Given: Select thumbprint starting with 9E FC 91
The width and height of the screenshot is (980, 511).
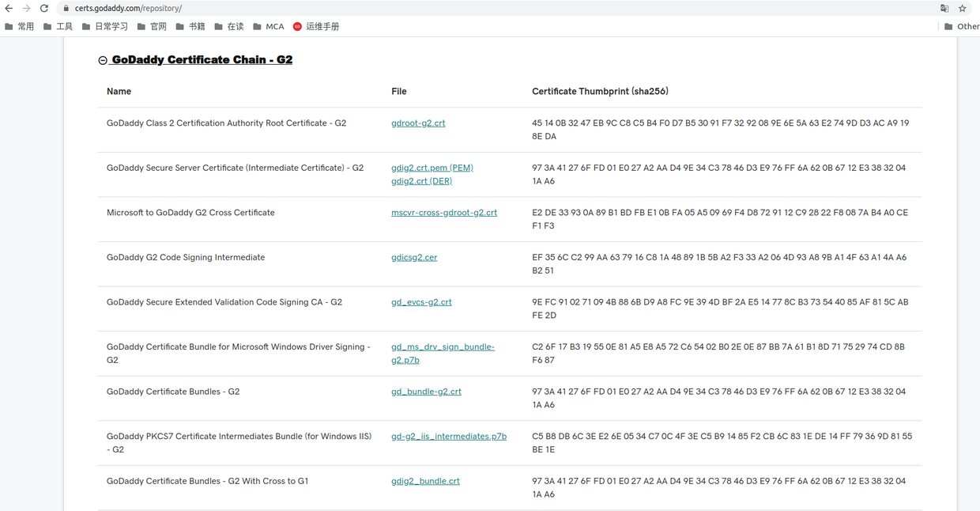Looking at the screenshot, I should tap(720, 308).
